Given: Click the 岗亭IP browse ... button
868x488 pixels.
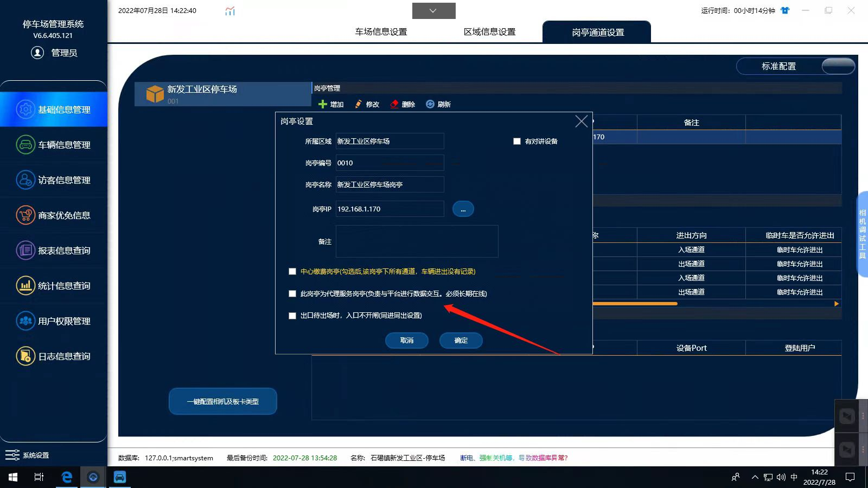Looking at the screenshot, I should 463,209.
